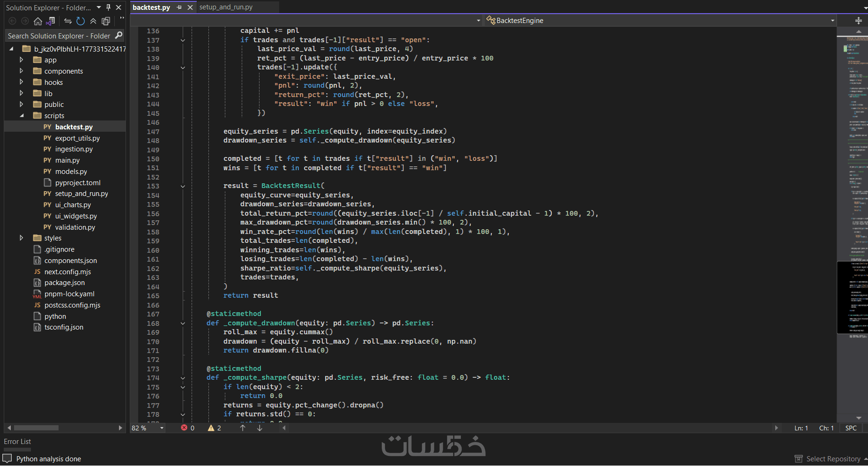Click the Solution Explorer horizontal scrollbar thumb

pos(36,428)
